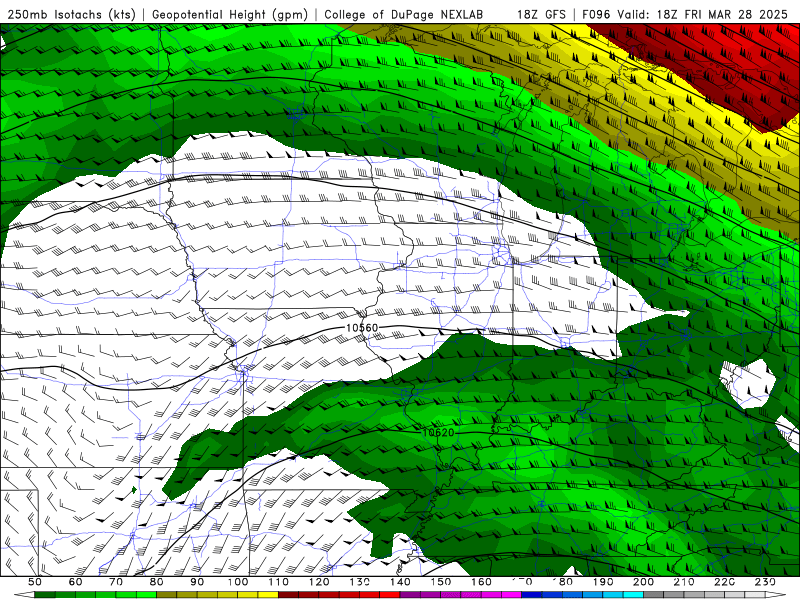Click the "250mb Isotachs (kts)" title text
This screenshot has height=600, width=800.
(72, 14)
